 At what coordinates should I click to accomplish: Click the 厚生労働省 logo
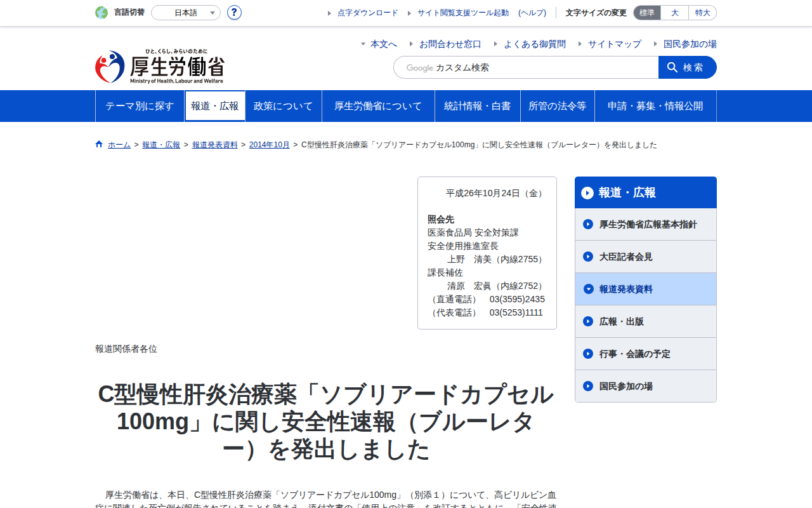coord(160,67)
